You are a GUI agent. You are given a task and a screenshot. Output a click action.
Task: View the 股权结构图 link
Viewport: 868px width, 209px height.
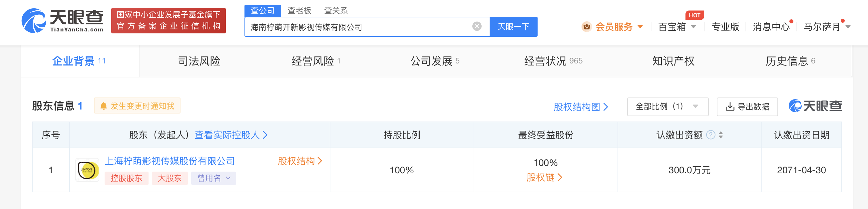[x=581, y=107]
